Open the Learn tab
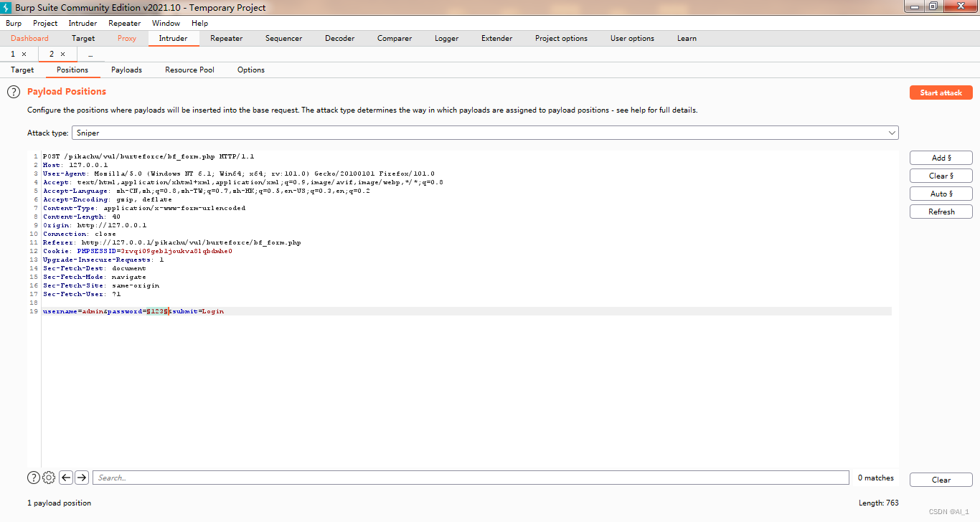Screen dimensions: 980x522 (x=687, y=39)
